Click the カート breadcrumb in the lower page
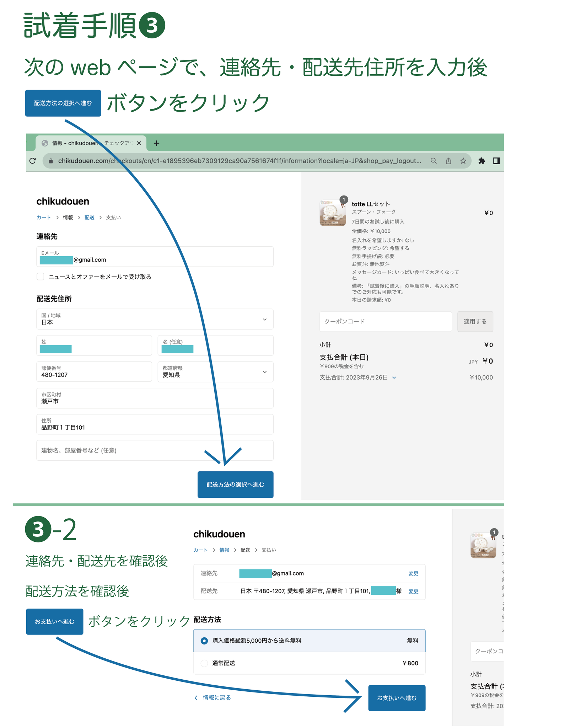This screenshot has width=570, height=728. coord(200,550)
